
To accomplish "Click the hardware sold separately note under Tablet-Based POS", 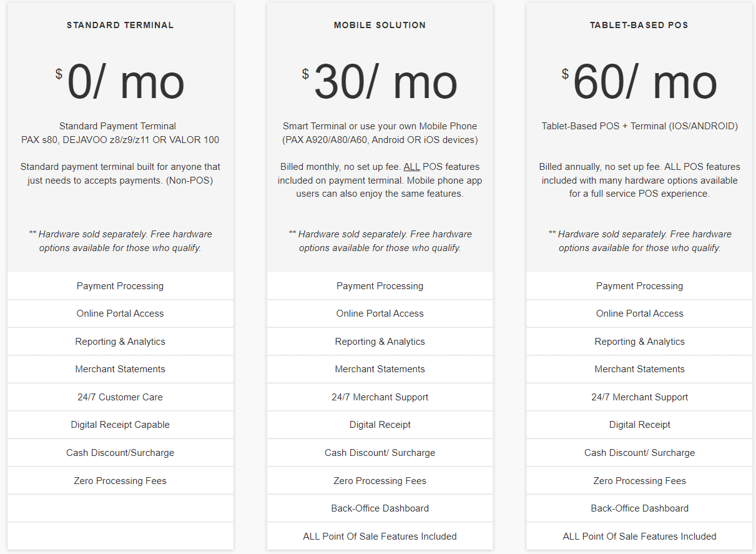I will [x=639, y=241].
